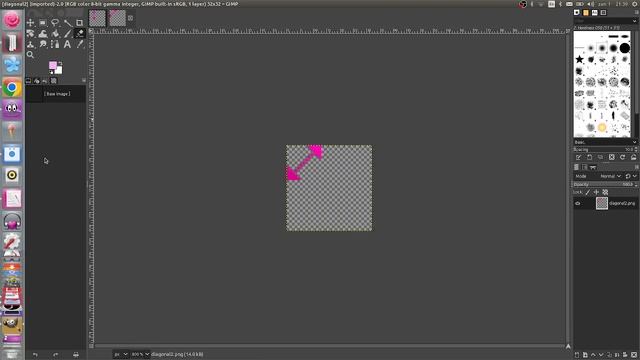Click the foreground pink color swatch
This screenshot has width=640, height=360.
pyautogui.click(x=53, y=65)
